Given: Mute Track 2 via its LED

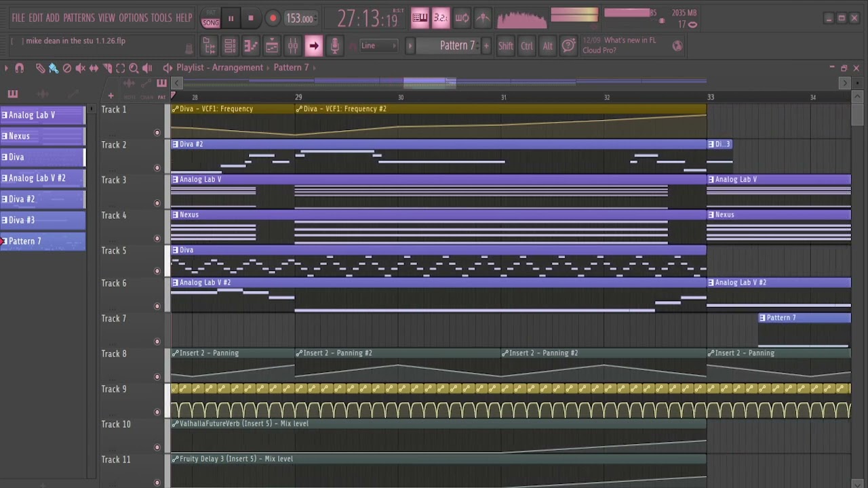Looking at the screenshot, I should [157, 168].
